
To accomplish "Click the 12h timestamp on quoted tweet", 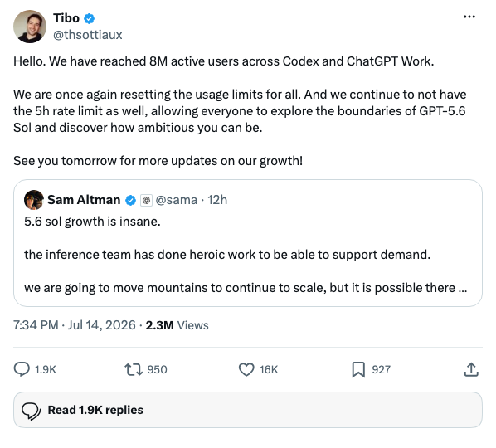I will pos(217,200).
